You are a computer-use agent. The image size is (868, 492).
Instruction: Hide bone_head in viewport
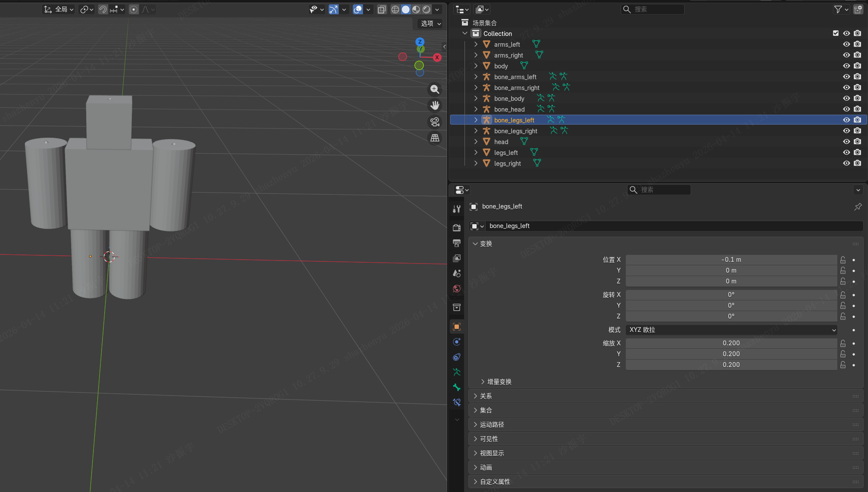coord(846,109)
